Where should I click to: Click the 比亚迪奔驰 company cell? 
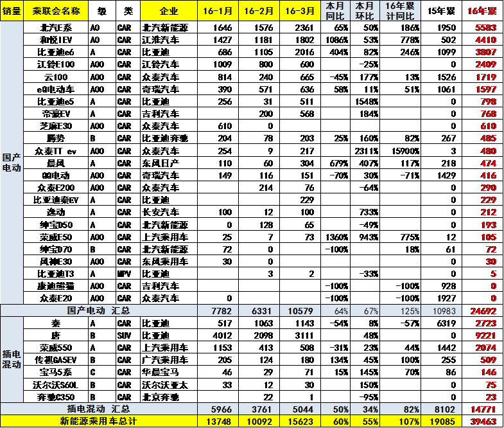click(x=169, y=138)
